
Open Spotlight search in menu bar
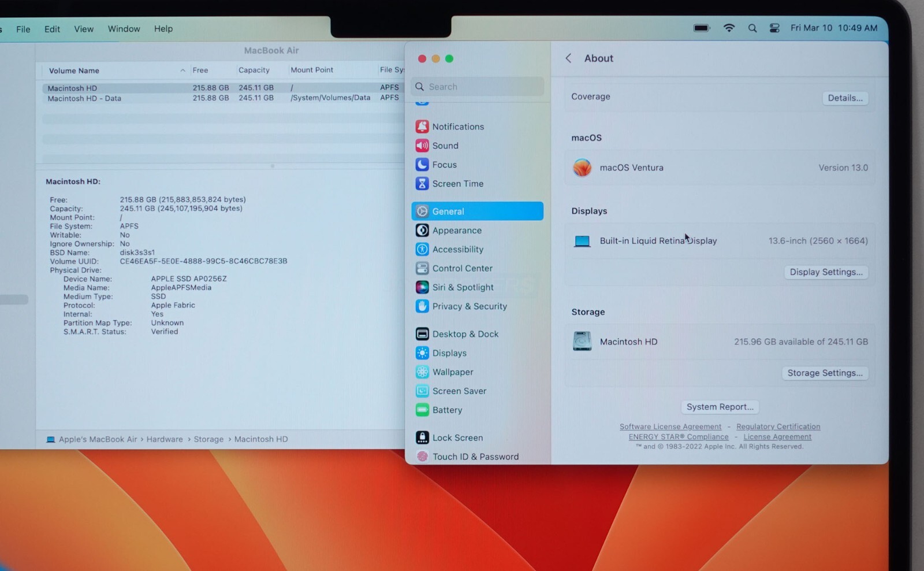(x=752, y=28)
